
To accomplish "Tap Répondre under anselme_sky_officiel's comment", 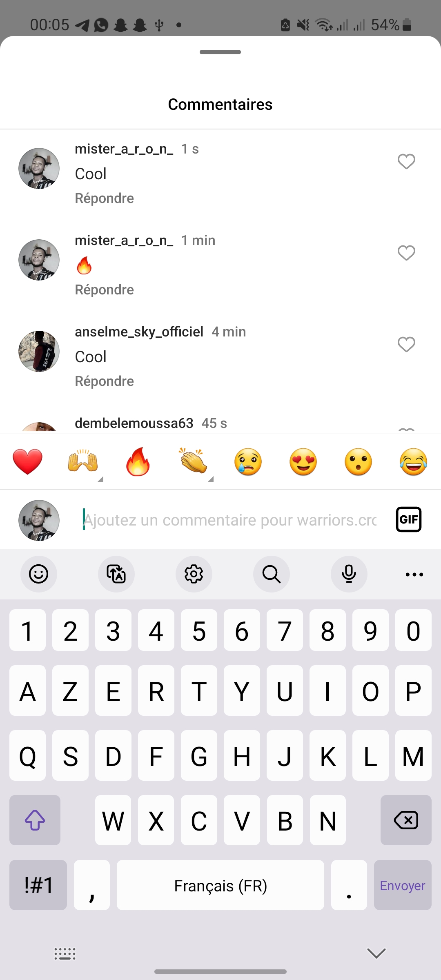I will click(x=105, y=381).
